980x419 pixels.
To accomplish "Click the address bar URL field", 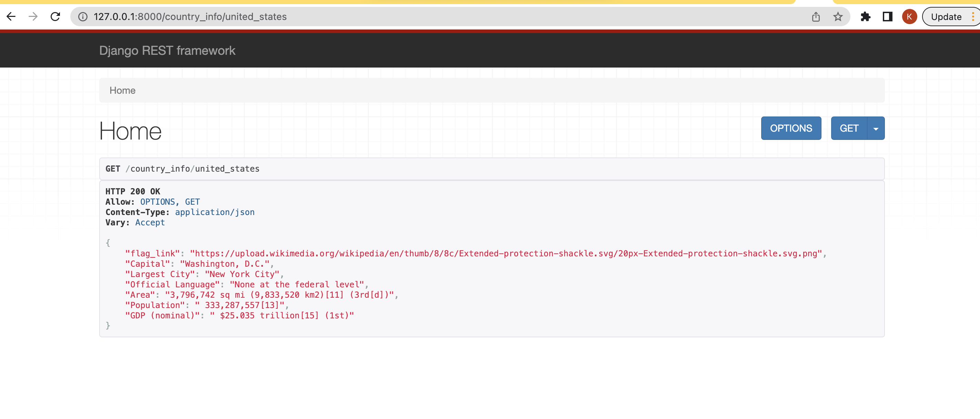I will [418, 17].
